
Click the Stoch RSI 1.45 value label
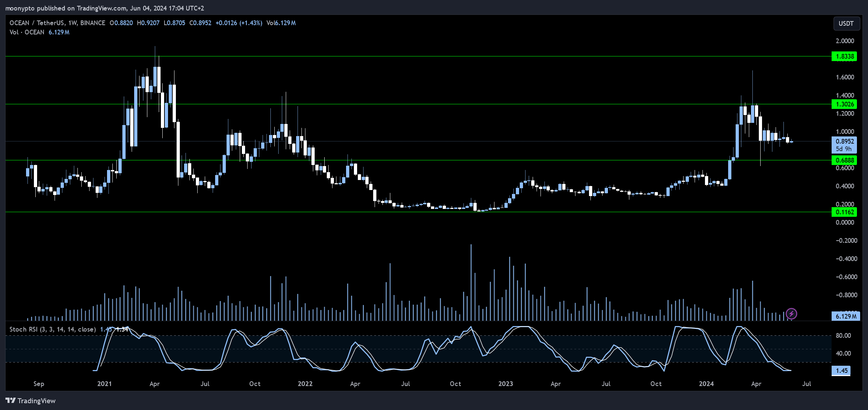click(x=841, y=371)
